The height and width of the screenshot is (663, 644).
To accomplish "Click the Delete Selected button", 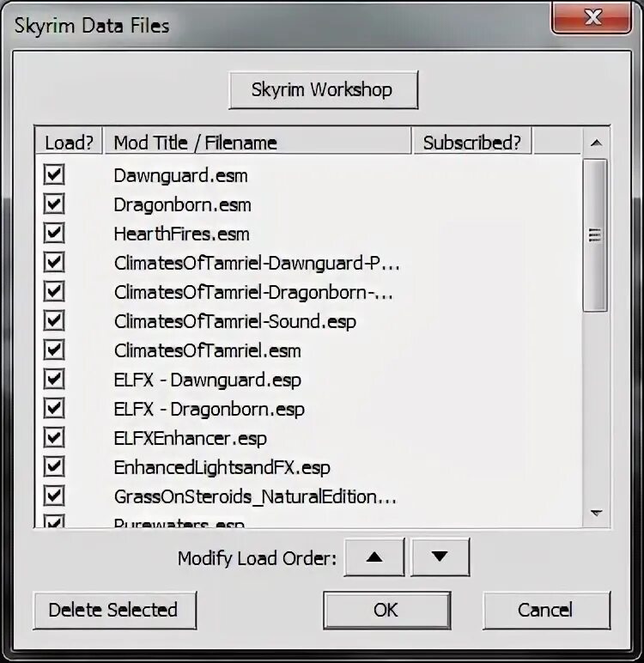I will tap(114, 610).
